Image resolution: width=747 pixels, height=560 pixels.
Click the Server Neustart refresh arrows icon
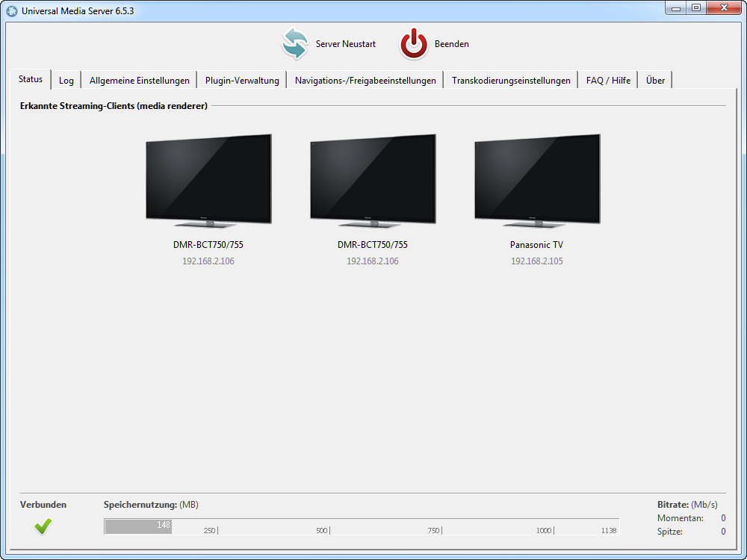294,43
